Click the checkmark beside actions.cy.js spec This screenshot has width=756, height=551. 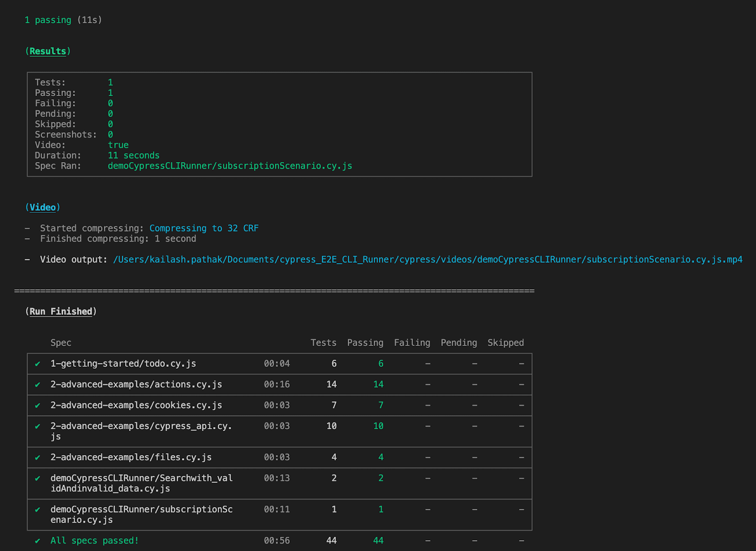38,384
